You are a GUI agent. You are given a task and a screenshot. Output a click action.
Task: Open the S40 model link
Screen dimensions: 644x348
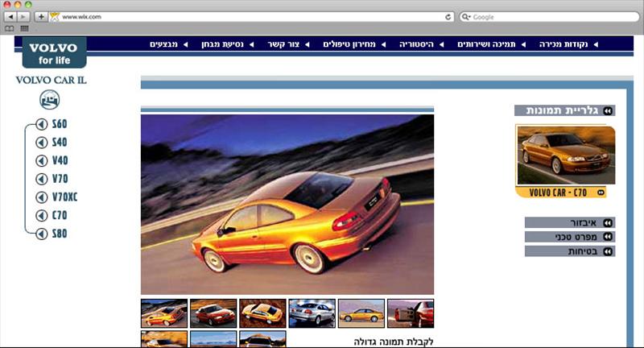pos(60,143)
